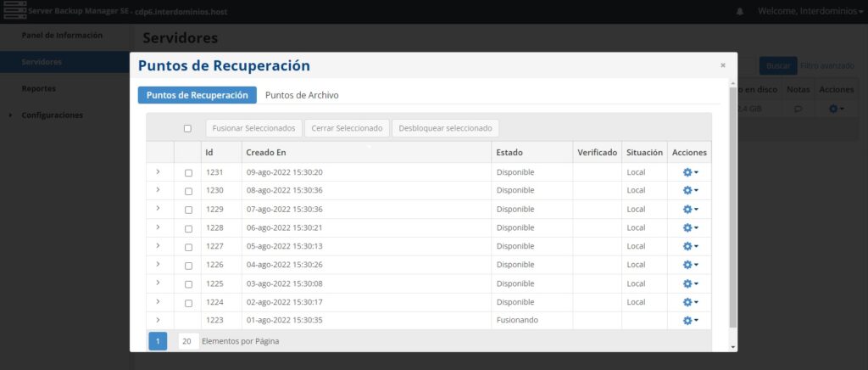Open actions gear for recovery point 1231
The width and height of the screenshot is (868, 370).
point(690,172)
